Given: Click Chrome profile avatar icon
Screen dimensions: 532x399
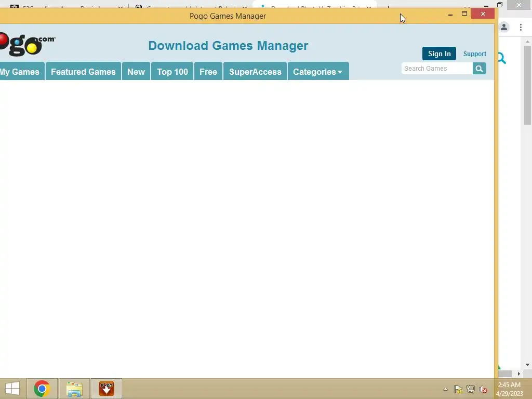Looking at the screenshot, I should 504,27.
